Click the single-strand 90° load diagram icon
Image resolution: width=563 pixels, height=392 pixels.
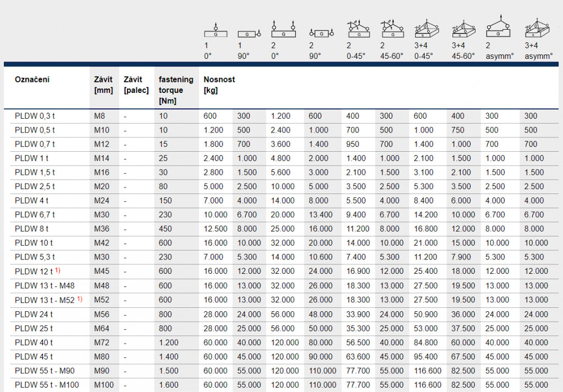[x=249, y=34]
